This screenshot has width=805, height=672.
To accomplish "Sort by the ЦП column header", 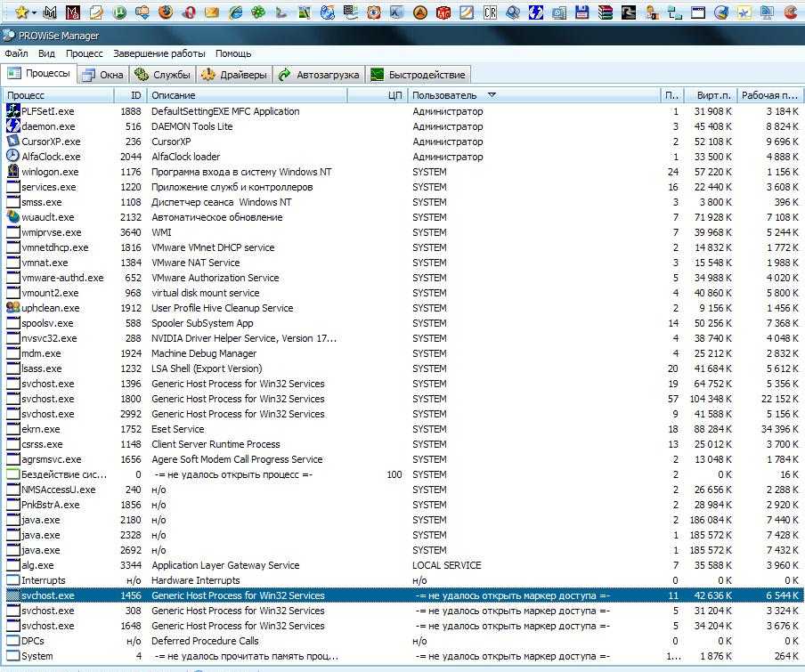I will (378, 95).
